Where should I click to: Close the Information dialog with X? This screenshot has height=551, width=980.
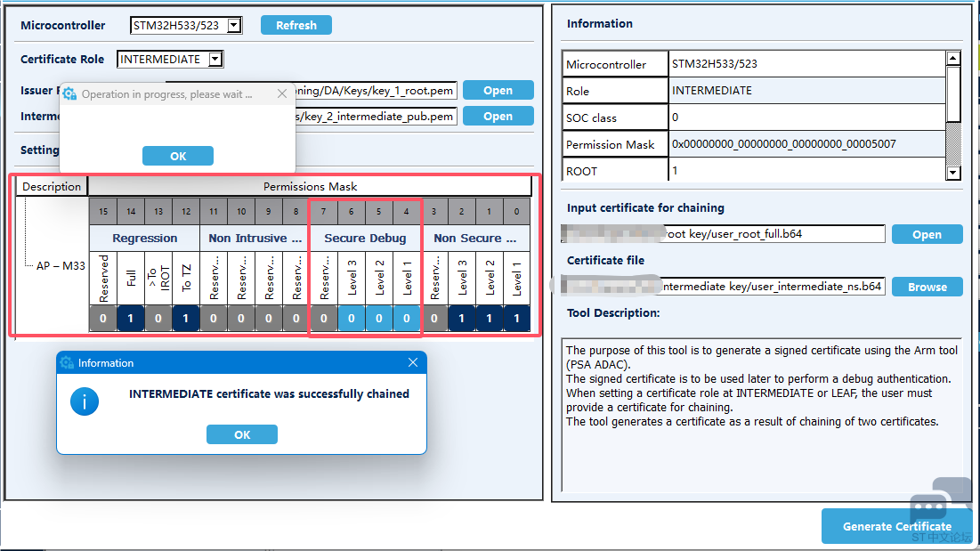pyautogui.click(x=412, y=362)
